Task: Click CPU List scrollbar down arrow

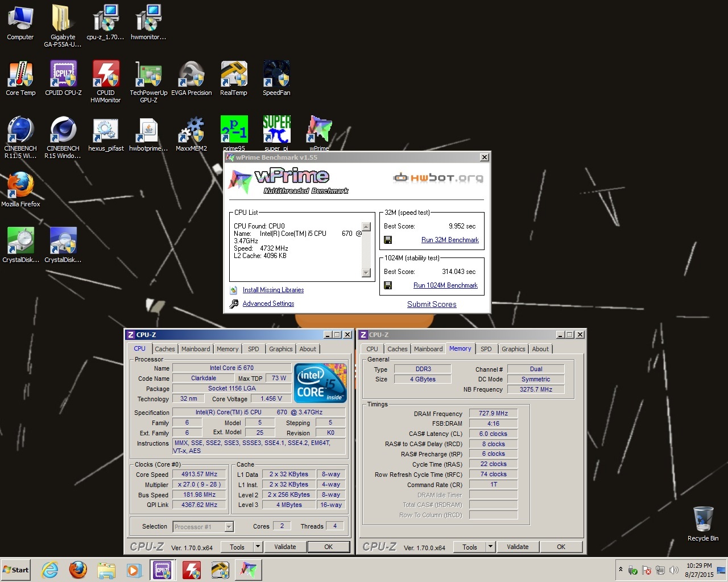Action: click(366, 273)
